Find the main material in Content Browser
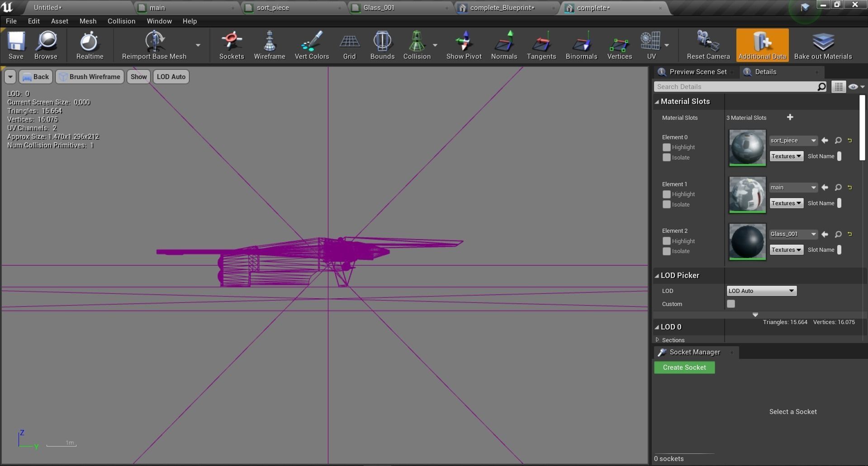868x466 pixels. pos(838,188)
